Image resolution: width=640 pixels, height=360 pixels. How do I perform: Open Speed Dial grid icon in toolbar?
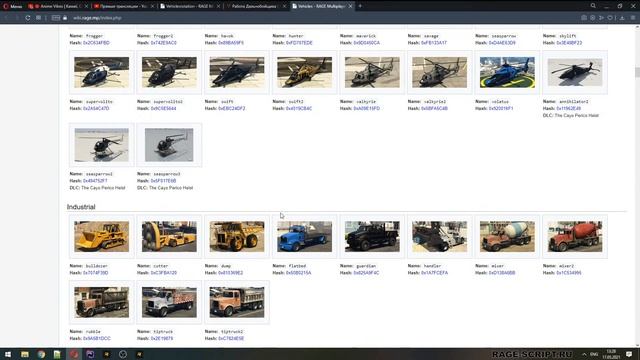38,18
